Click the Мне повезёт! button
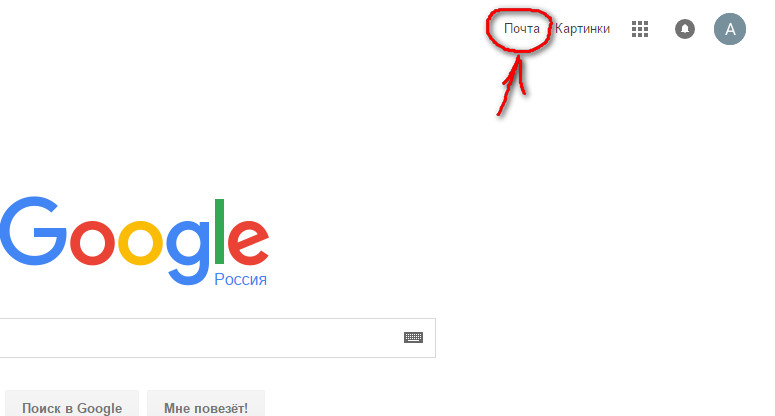 coord(206,406)
